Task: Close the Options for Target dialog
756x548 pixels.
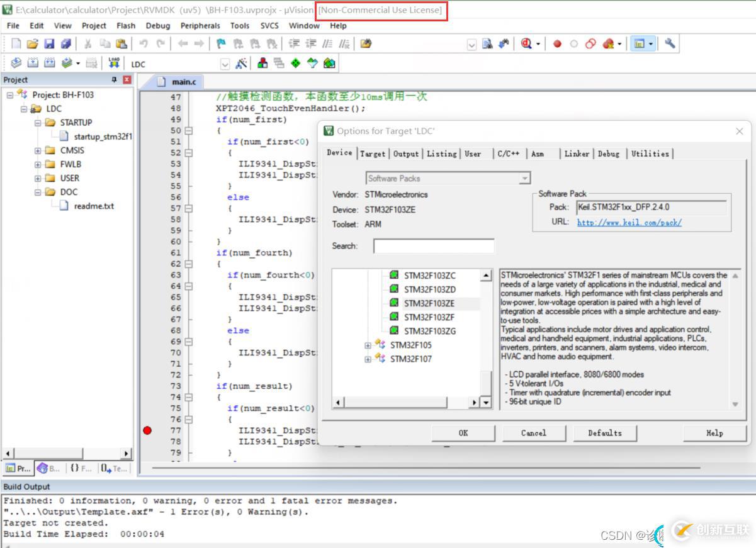Action: click(740, 131)
